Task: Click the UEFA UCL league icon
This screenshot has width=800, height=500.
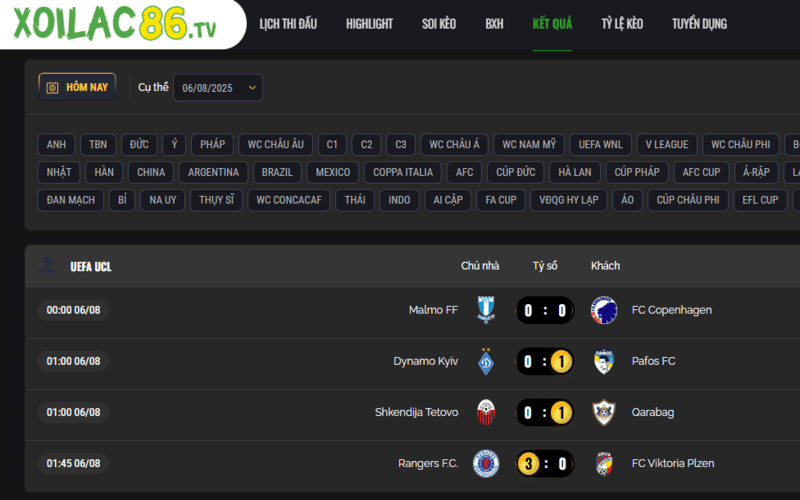Action: (47, 266)
